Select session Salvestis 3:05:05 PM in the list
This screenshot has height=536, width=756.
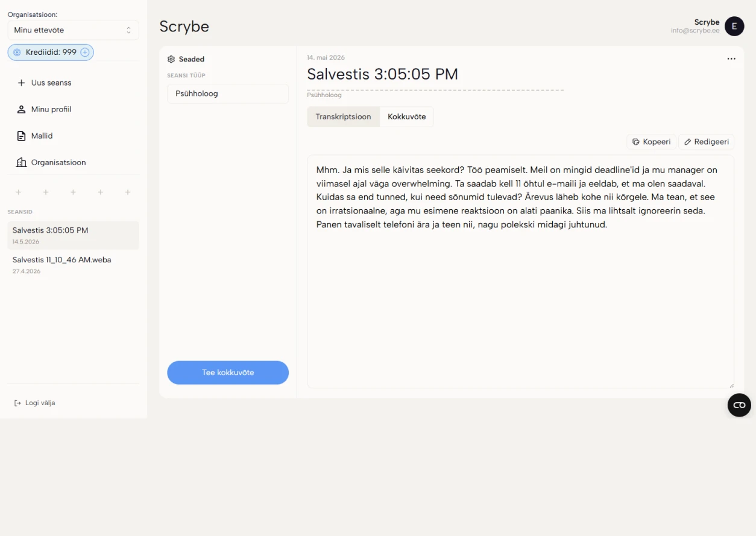click(73, 235)
